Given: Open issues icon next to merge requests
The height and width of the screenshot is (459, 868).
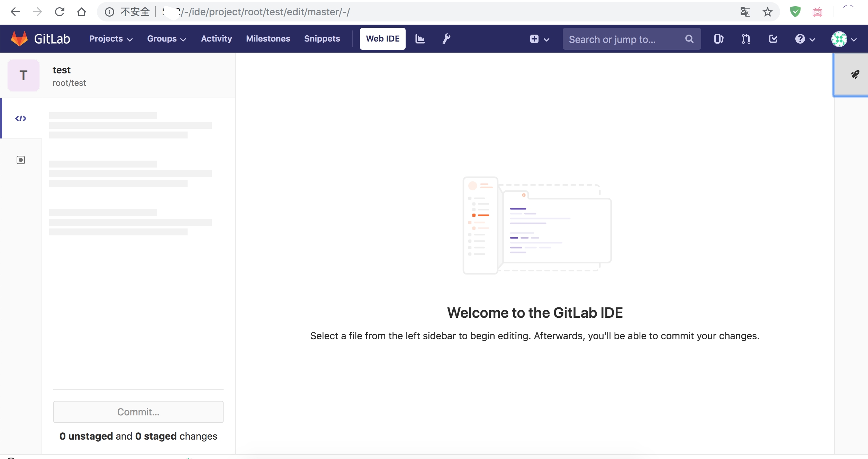Looking at the screenshot, I should [718, 39].
